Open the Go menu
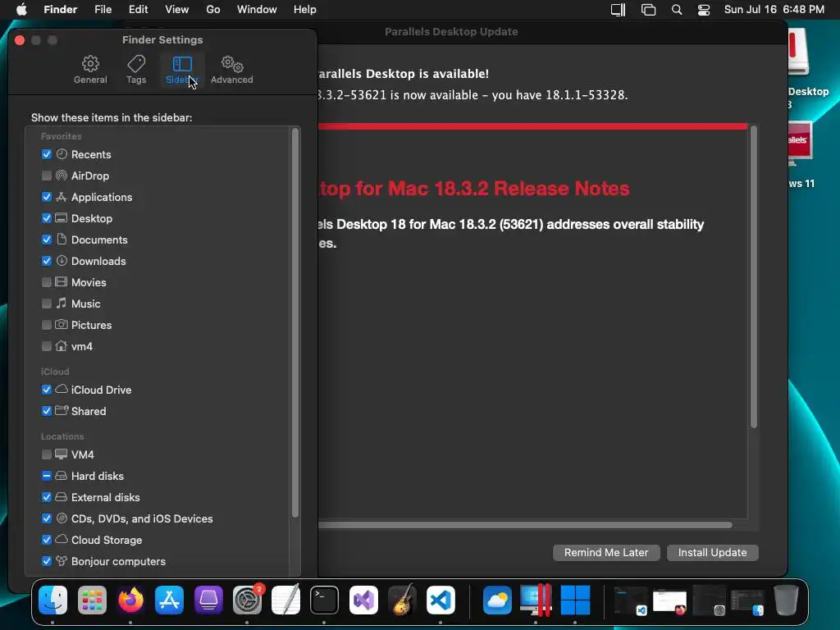Viewport: 840px width, 630px height. click(213, 10)
